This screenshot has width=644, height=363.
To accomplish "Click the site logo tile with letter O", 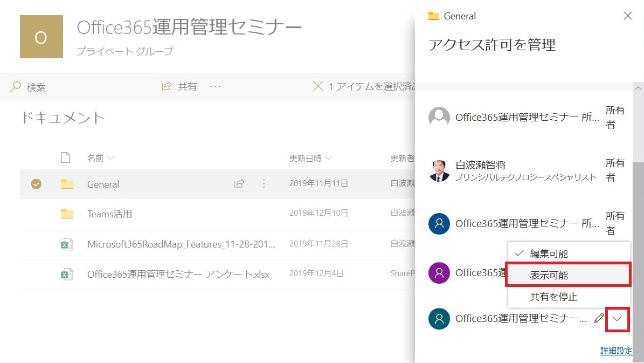I will [x=41, y=37].
